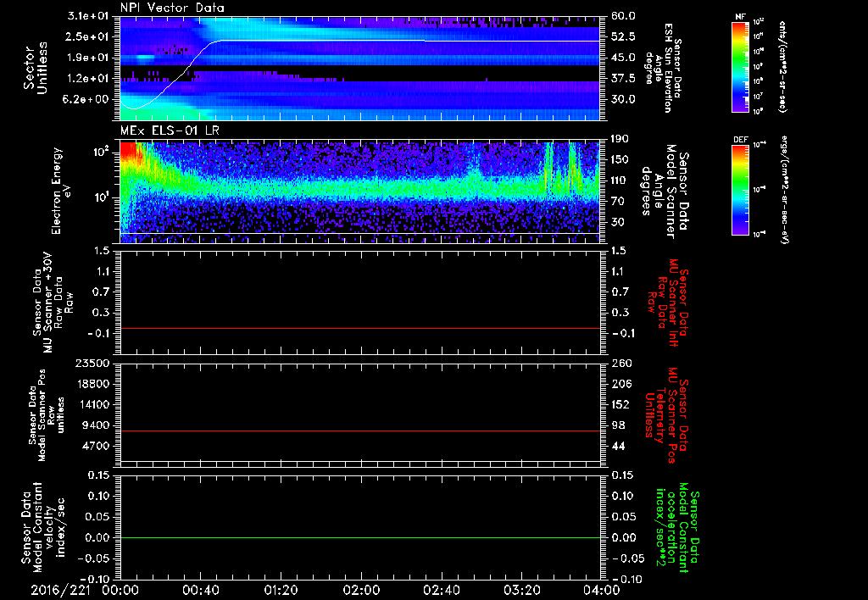
Task: Click the '98' telemetry axis tick
Action: click(618, 425)
